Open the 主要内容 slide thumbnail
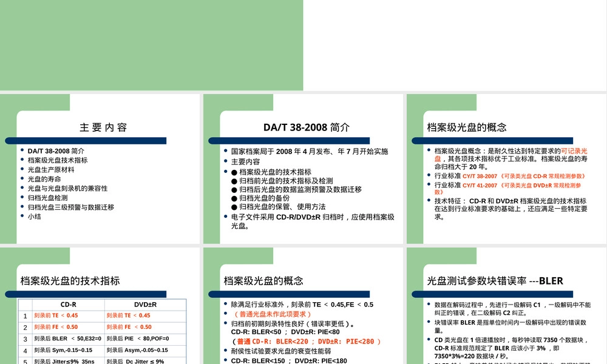This screenshot has height=364, width=607. coord(100,169)
